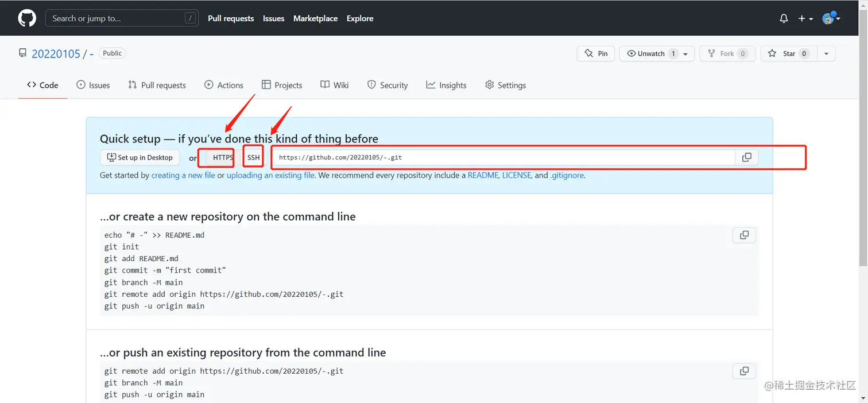The height and width of the screenshot is (403, 868).
Task: Open the user avatar menu
Action: click(831, 18)
